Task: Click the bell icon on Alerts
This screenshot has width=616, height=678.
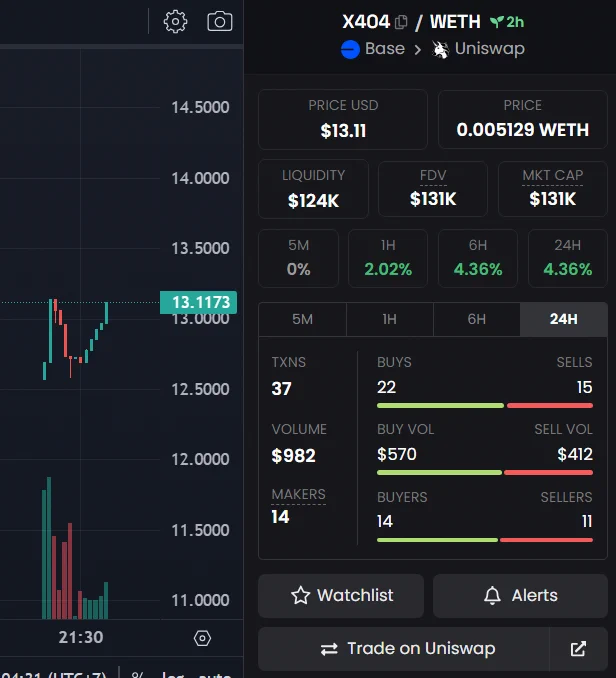Action: tap(492, 595)
